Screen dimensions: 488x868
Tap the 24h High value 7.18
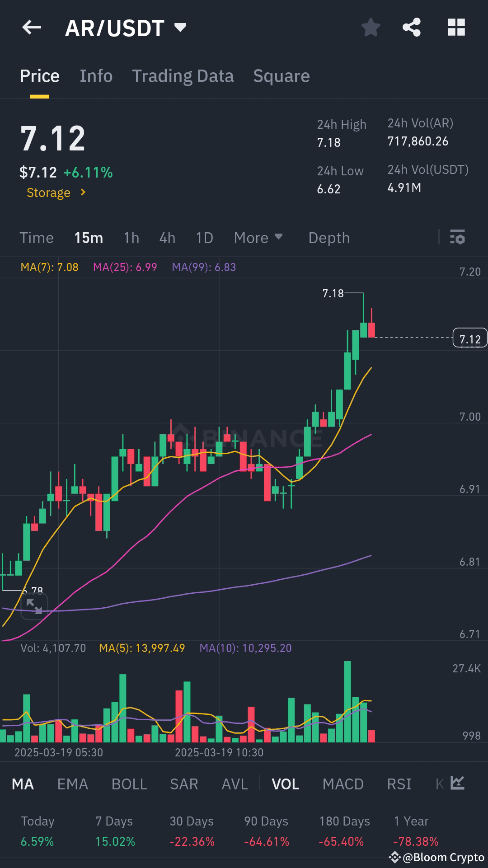(x=328, y=143)
